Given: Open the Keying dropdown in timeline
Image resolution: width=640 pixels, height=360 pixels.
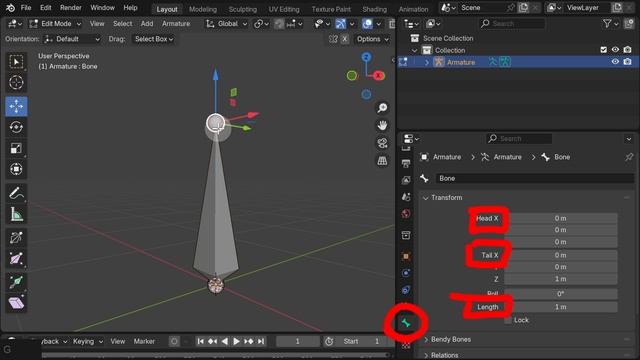Looking at the screenshot, I should 88,341.
